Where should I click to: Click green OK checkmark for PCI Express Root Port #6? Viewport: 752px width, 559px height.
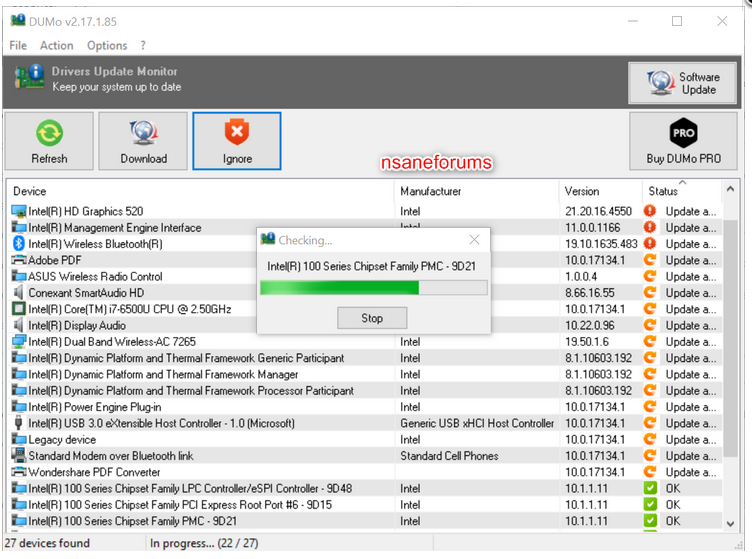(x=650, y=504)
